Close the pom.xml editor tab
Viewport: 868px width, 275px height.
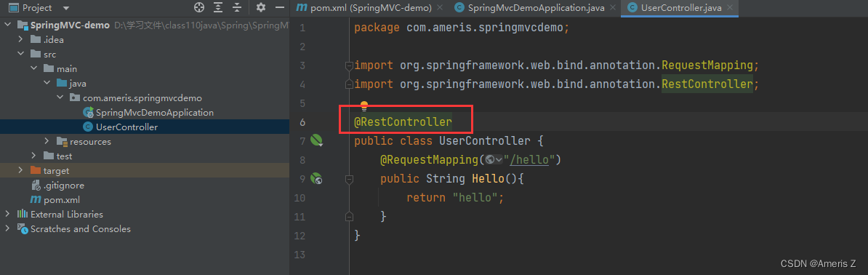[x=440, y=8]
